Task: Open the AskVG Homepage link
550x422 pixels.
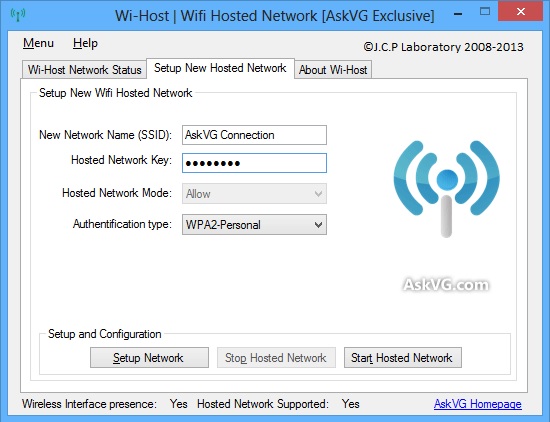Action: (478, 404)
